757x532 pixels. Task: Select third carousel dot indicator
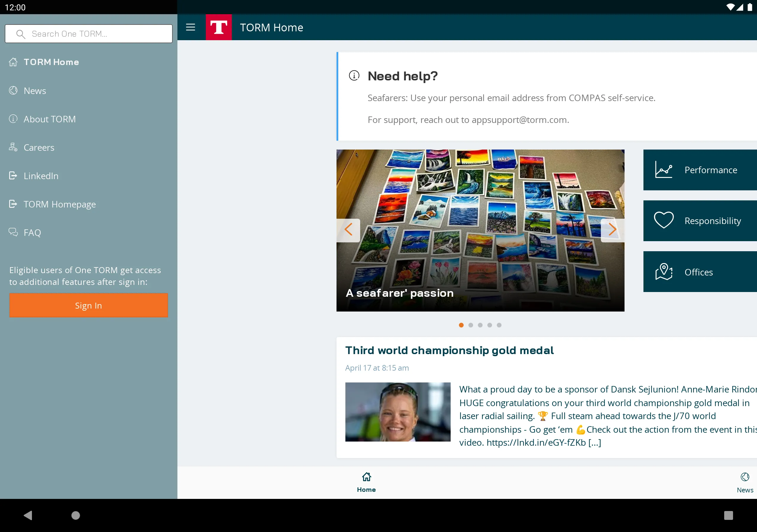click(x=480, y=325)
